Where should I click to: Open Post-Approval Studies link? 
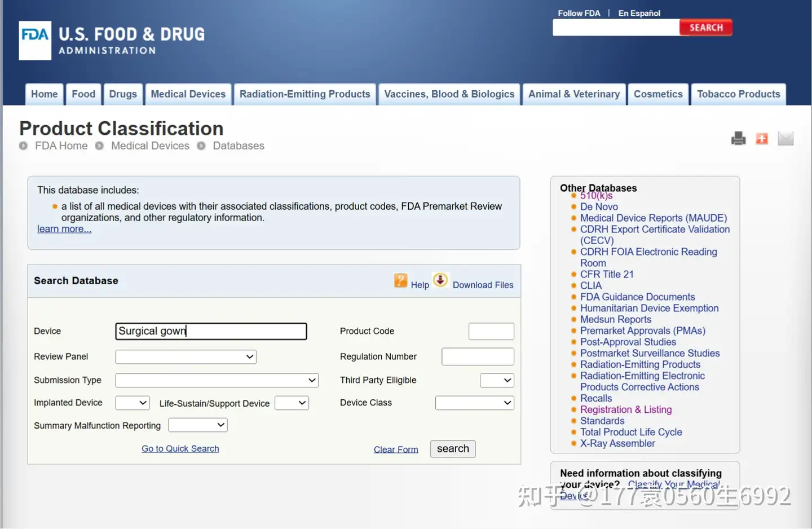(x=628, y=342)
